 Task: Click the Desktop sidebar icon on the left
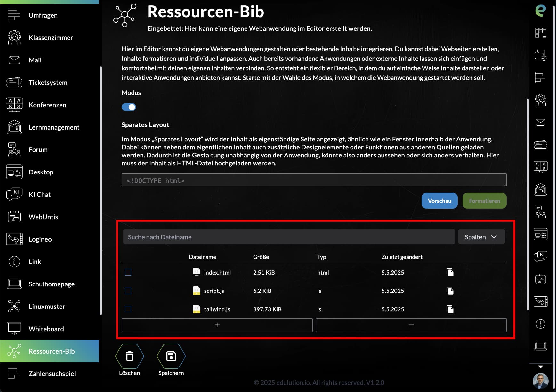14,172
